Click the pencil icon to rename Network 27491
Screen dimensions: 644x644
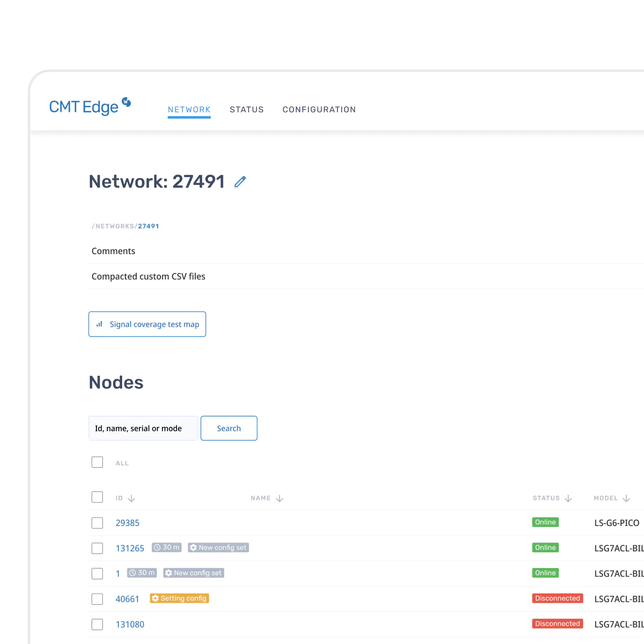coord(241,182)
